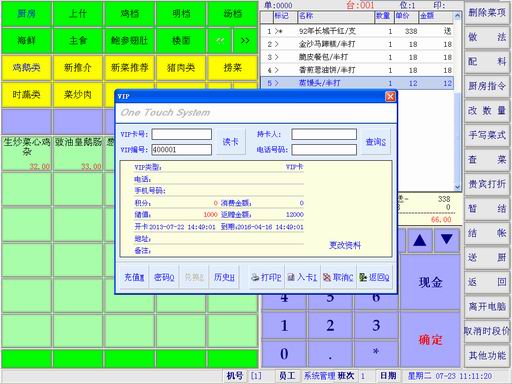Click the 贵宾打折 VIP discount button
Viewport: 512px width, 384px height.
point(487,184)
